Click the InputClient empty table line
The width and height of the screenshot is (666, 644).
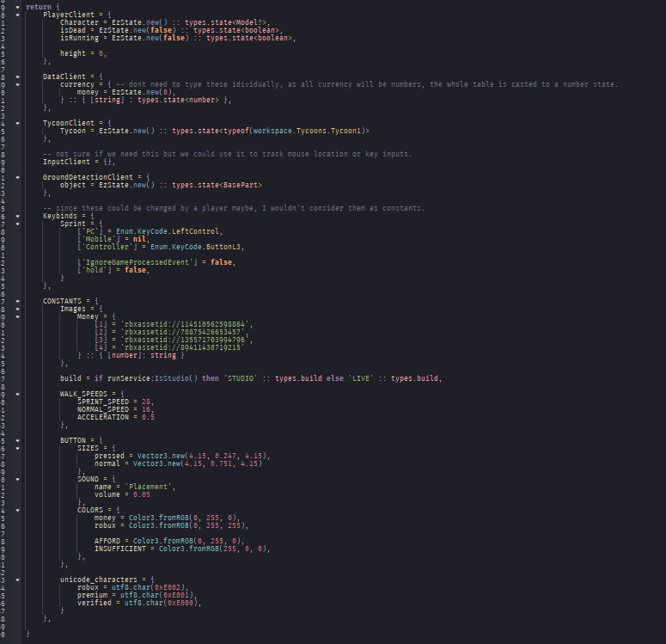tap(78, 162)
